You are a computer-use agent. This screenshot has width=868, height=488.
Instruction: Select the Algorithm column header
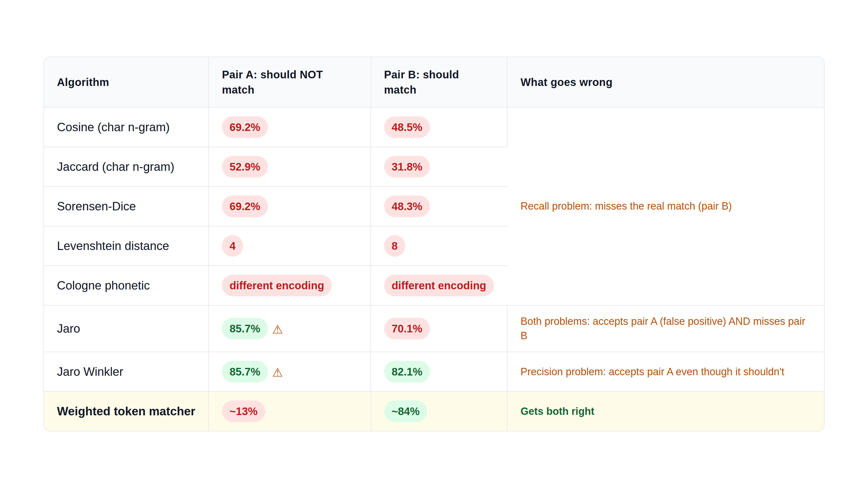[x=83, y=82]
